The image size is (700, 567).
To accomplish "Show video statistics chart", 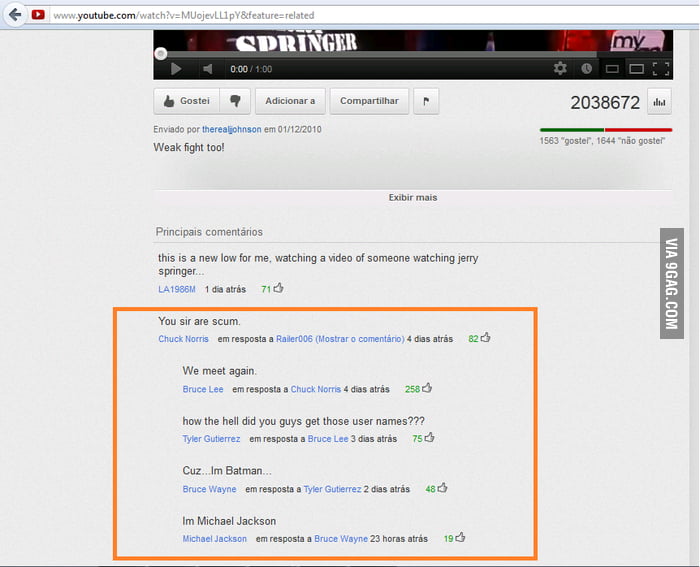I will point(659,102).
